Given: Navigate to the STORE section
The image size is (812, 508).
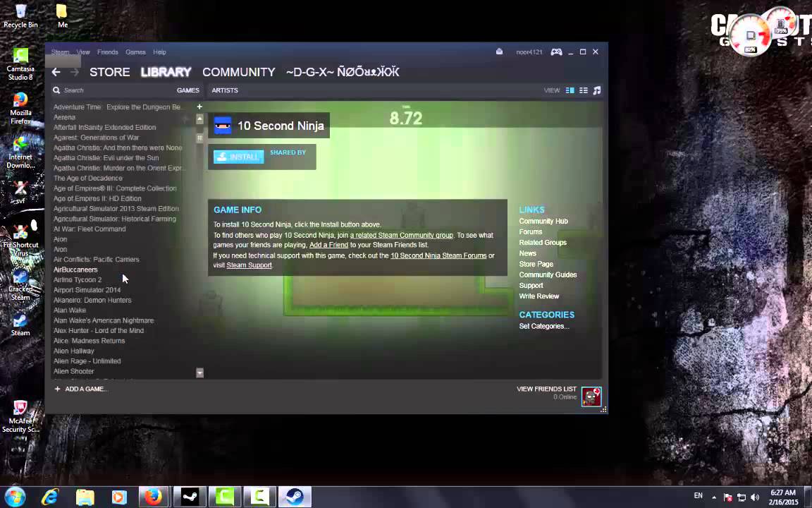Looking at the screenshot, I should click(109, 71).
